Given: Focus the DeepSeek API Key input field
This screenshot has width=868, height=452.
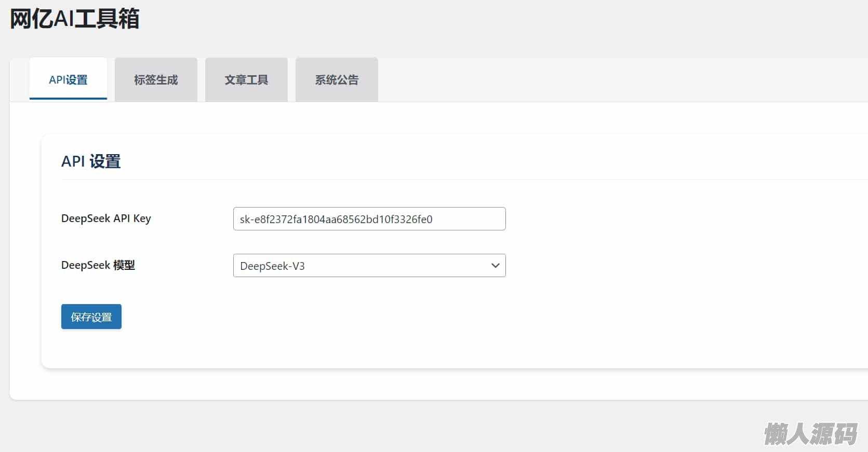Looking at the screenshot, I should point(369,219).
